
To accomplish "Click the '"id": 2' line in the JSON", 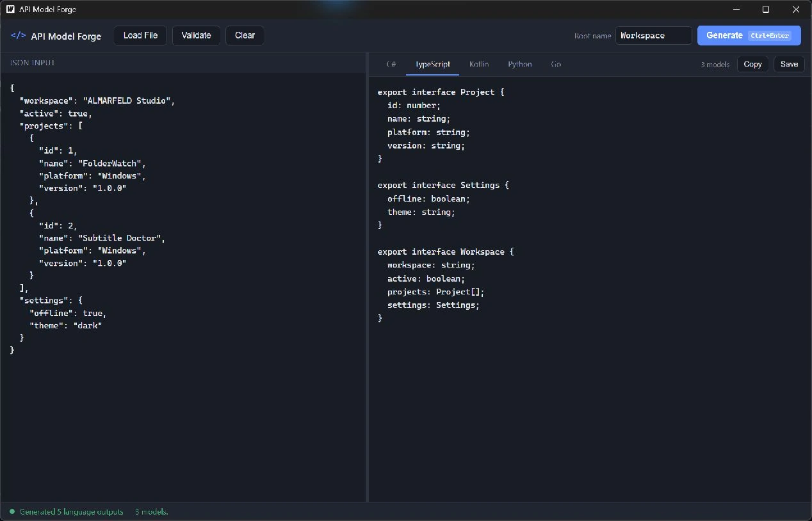I will pos(58,225).
